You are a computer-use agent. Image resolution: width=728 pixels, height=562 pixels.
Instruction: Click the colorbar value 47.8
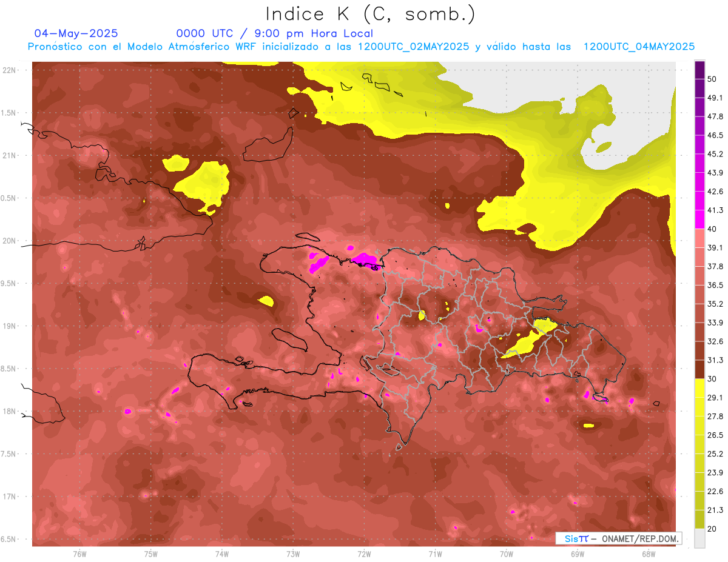click(x=715, y=116)
